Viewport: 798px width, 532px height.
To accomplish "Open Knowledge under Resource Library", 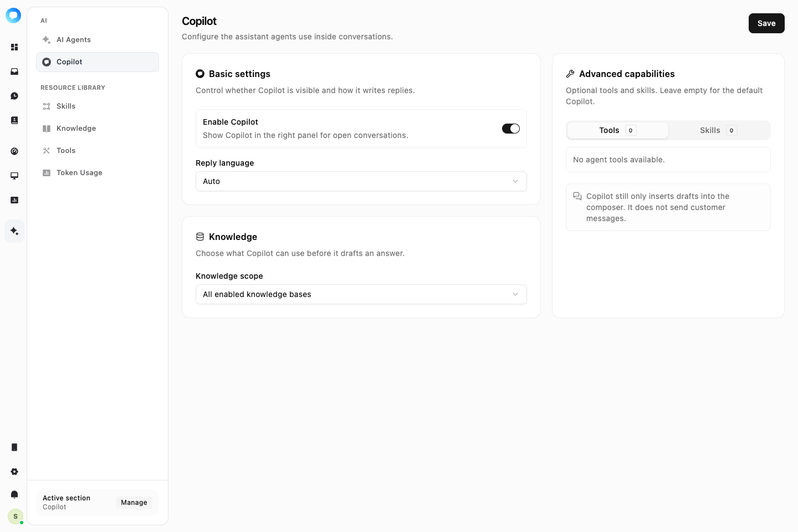I will 98,129.
